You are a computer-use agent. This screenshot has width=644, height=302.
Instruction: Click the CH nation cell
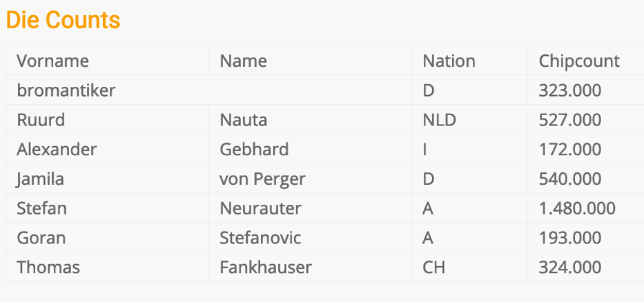pos(433,267)
